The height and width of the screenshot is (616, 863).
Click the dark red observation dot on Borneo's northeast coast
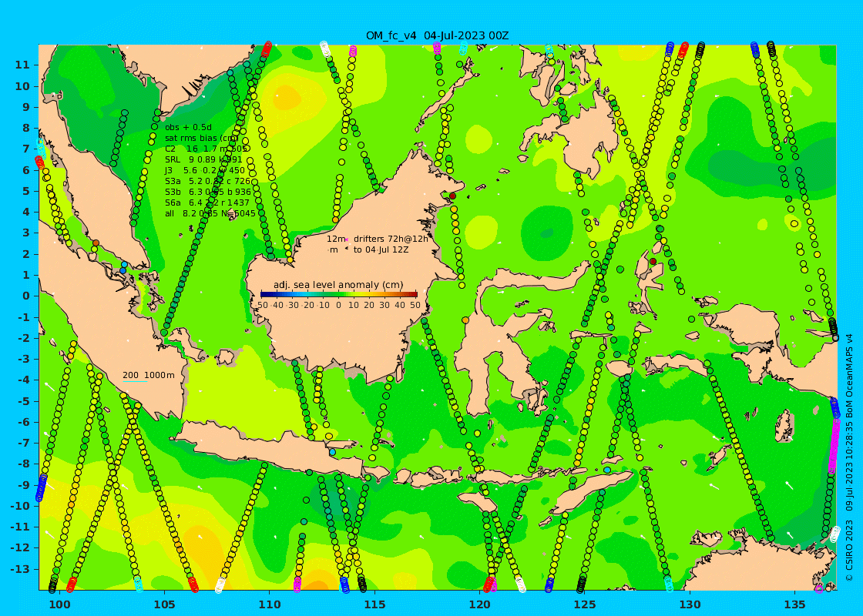pos(452,196)
